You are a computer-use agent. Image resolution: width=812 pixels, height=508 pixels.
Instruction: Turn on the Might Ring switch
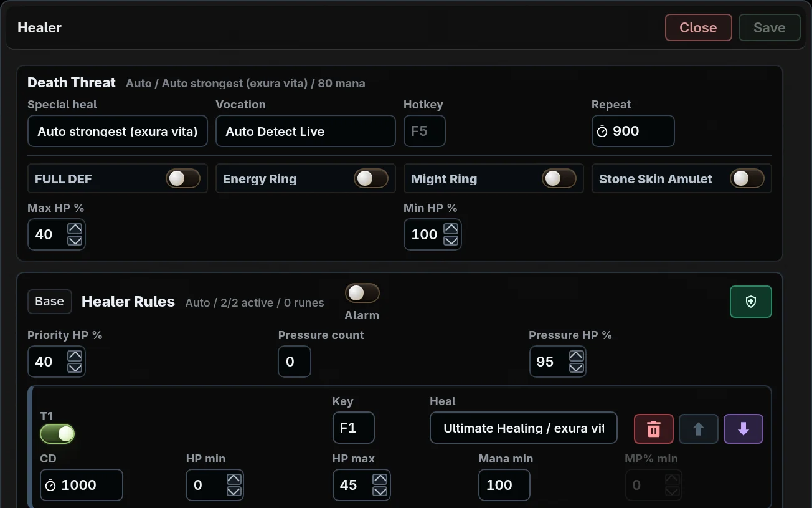coord(559,178)
